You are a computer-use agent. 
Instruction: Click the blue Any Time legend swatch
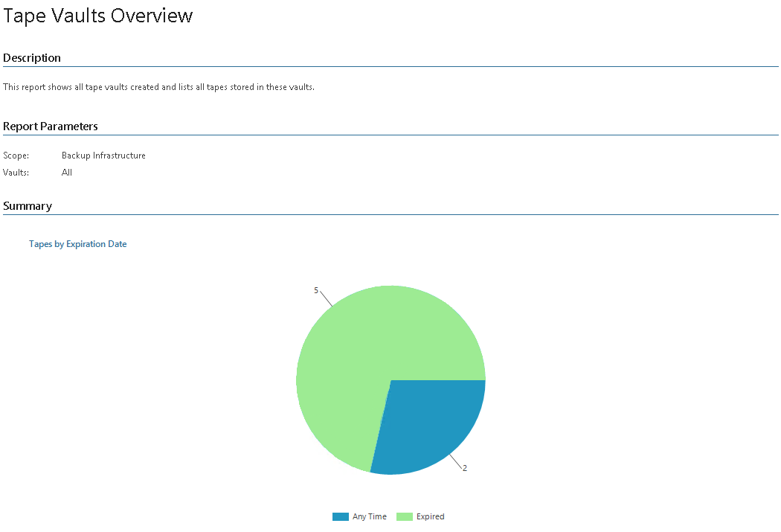[x=340, y=516]
